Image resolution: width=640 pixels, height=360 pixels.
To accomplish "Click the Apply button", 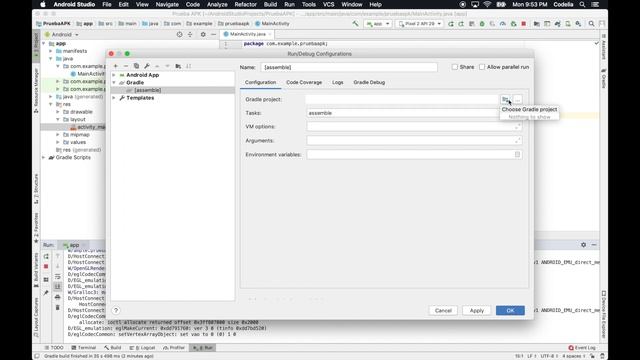I will click(x=476, y=311).
